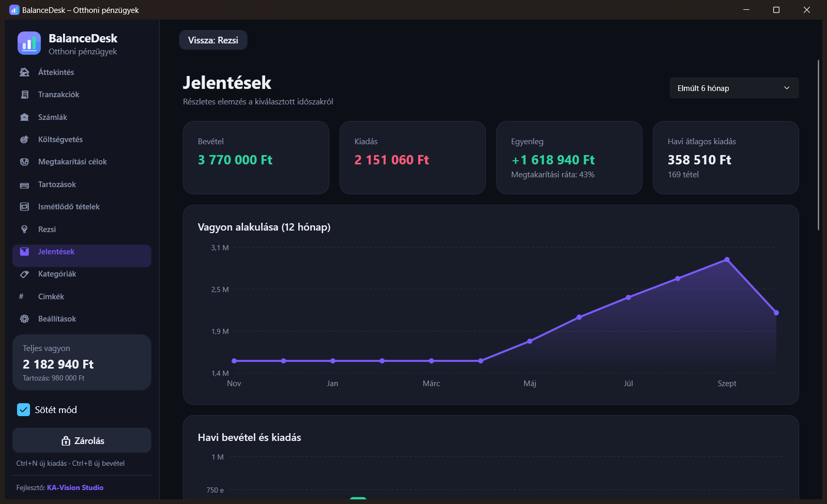The image size is (827, 504).
Task: Open the Elmúlt 6 hónap period dropdown
Action: (x=734, y=88)
